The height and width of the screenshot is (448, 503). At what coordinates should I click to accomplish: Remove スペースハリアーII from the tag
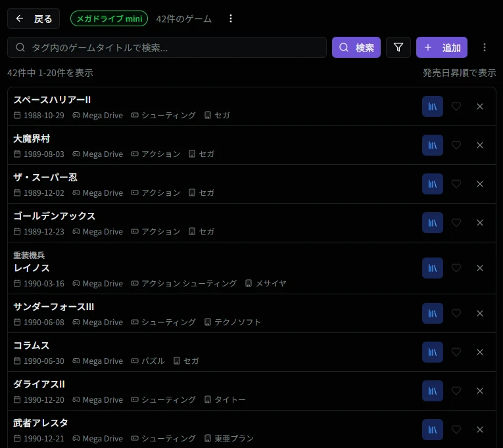pos(480,106)
